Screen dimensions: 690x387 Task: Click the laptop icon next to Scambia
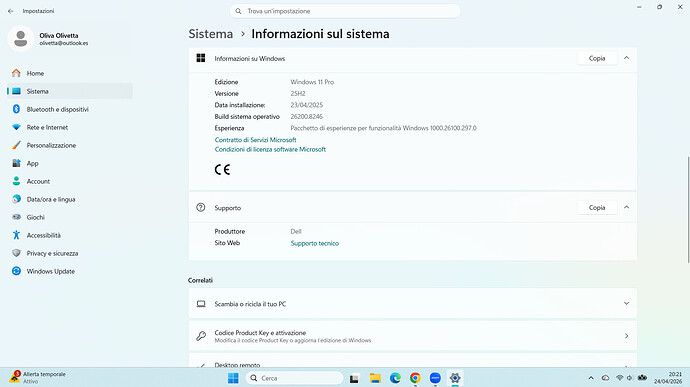tap(201, 304)
